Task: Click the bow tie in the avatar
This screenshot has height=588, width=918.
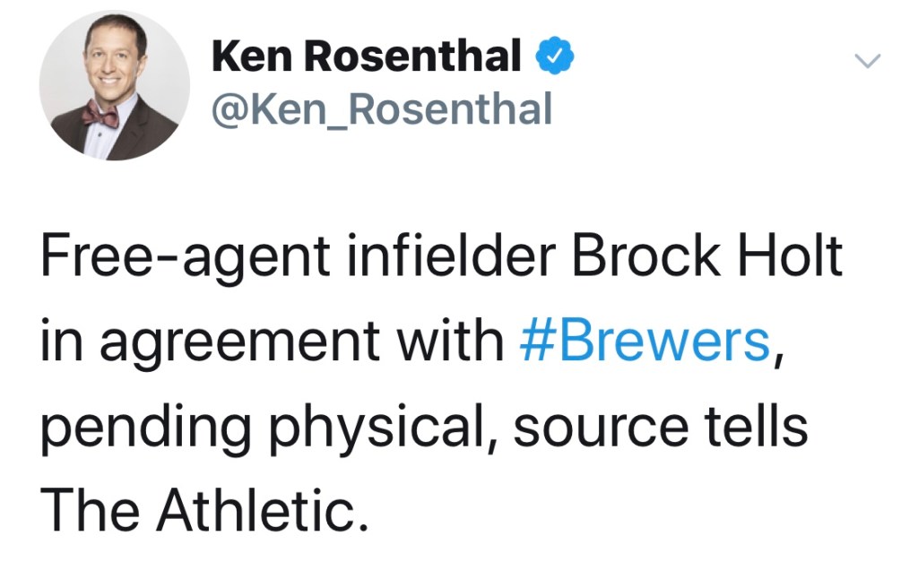Action: pyautogui.click(x=100, y=114)
